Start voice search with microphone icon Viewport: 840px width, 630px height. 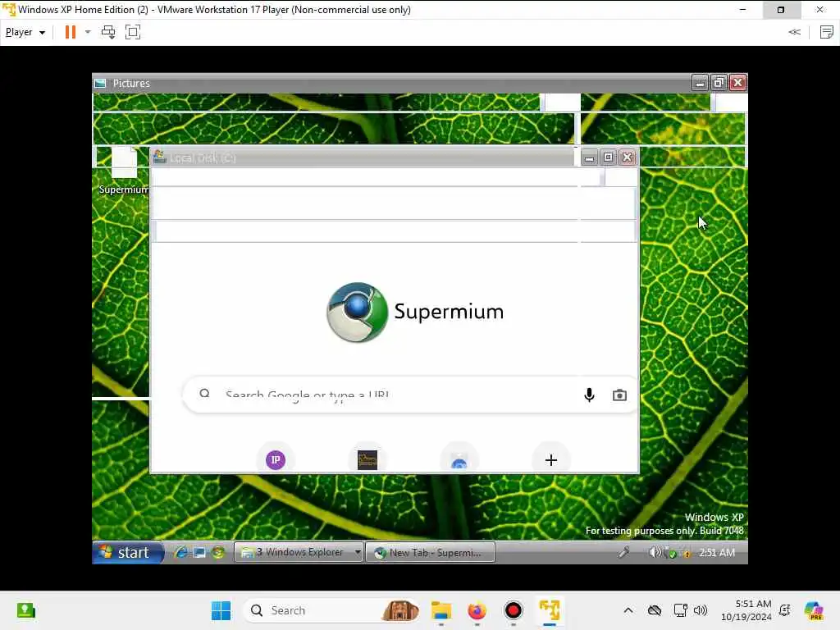(x=589, y=395)
